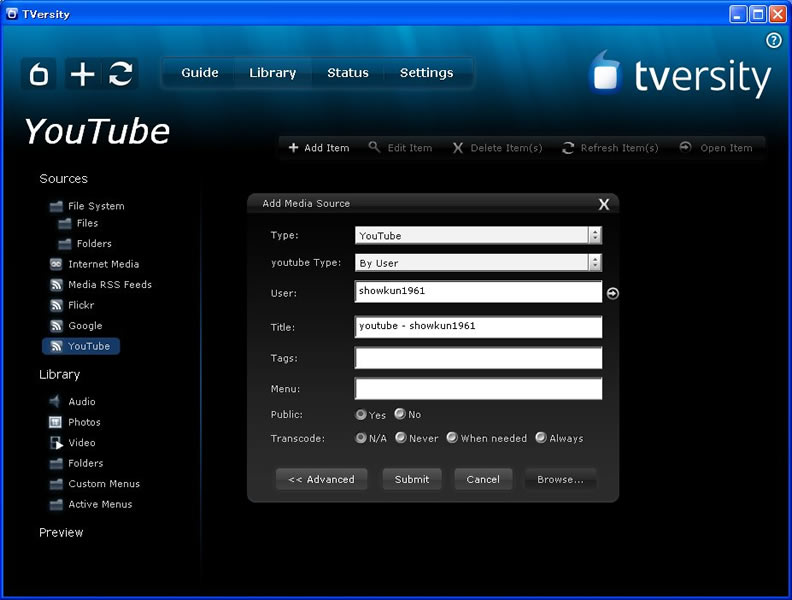
Task: Minimize the TVersity window
Action: (x=738, y=14)
